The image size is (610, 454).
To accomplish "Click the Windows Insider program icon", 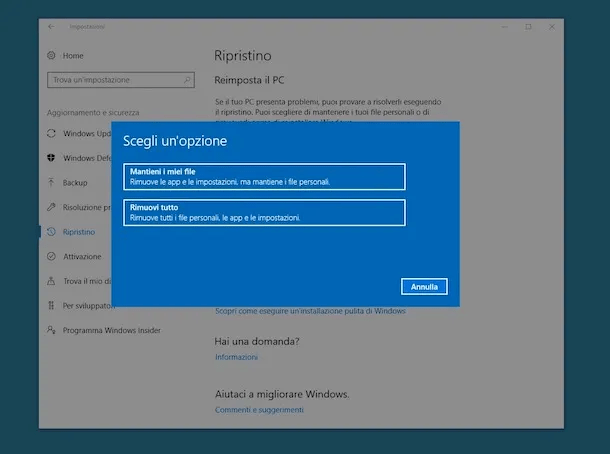I will (51, 330).
